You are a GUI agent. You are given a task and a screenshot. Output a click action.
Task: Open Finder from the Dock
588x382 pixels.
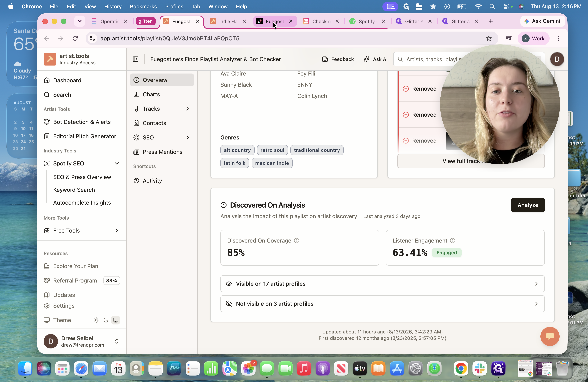tap(25, 368)
